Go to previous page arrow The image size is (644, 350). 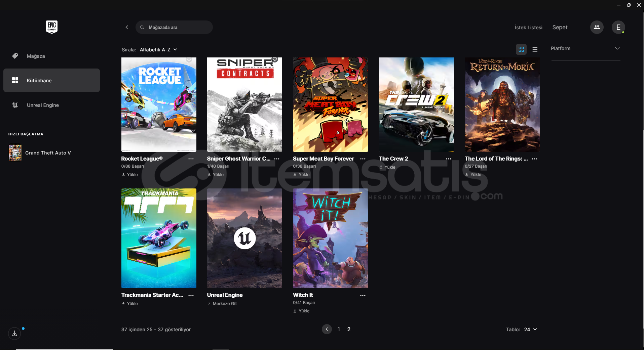(x=327, y=329)
